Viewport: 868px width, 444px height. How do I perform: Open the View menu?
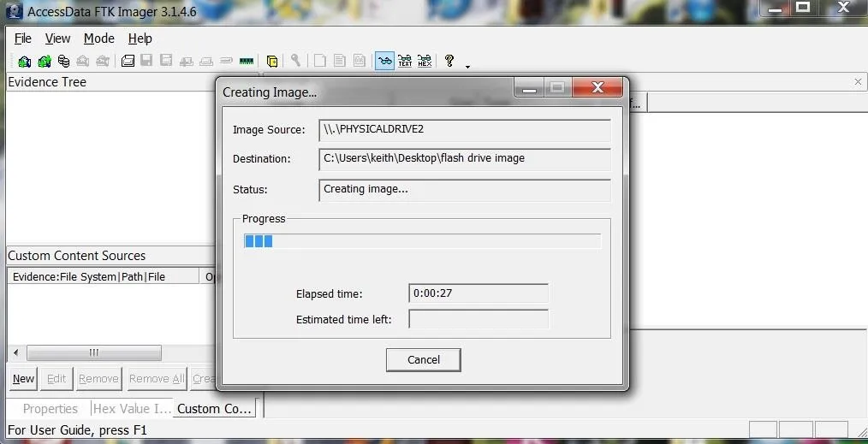[x=57, y=38]
